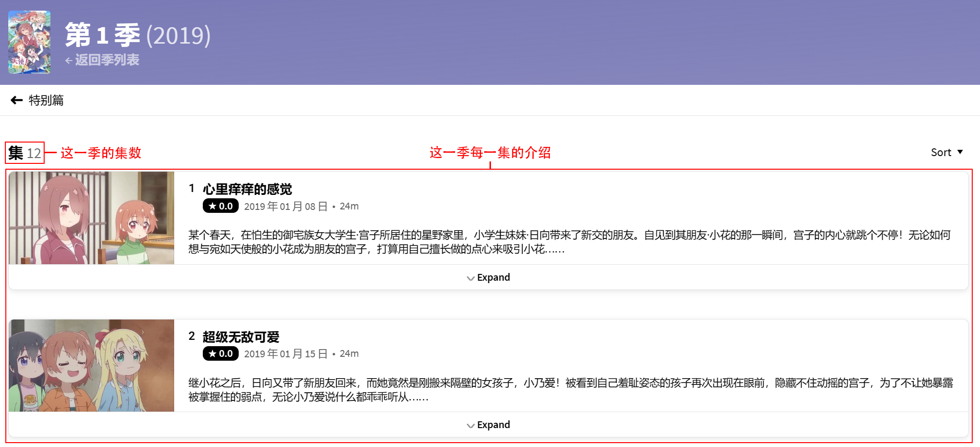The image size is (980, 447).
Task: Click the chevron icon beside Expand on episode 1
Action: pyautogui.click(x=470, y=277)
